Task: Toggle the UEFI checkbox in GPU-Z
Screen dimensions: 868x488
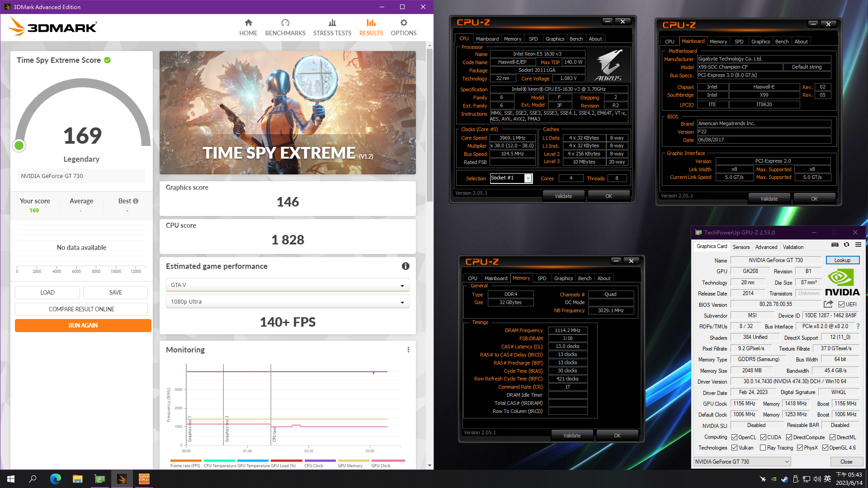Action: 841,305
